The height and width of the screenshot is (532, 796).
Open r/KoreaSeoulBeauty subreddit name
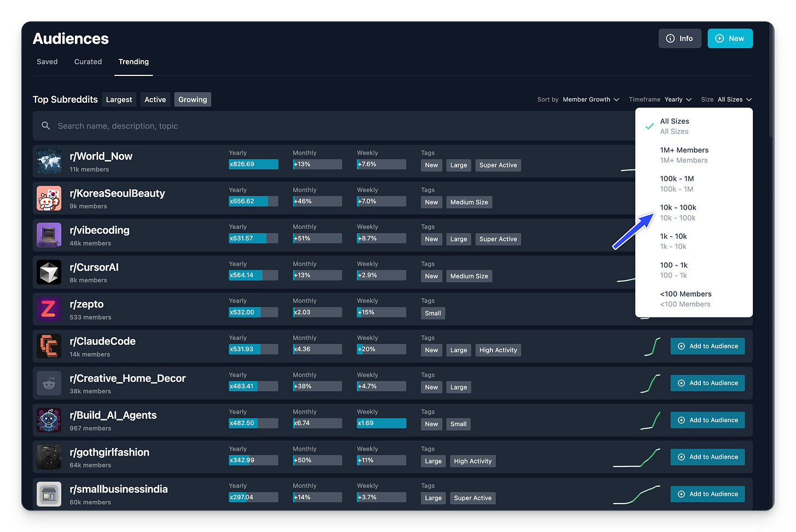117,193
